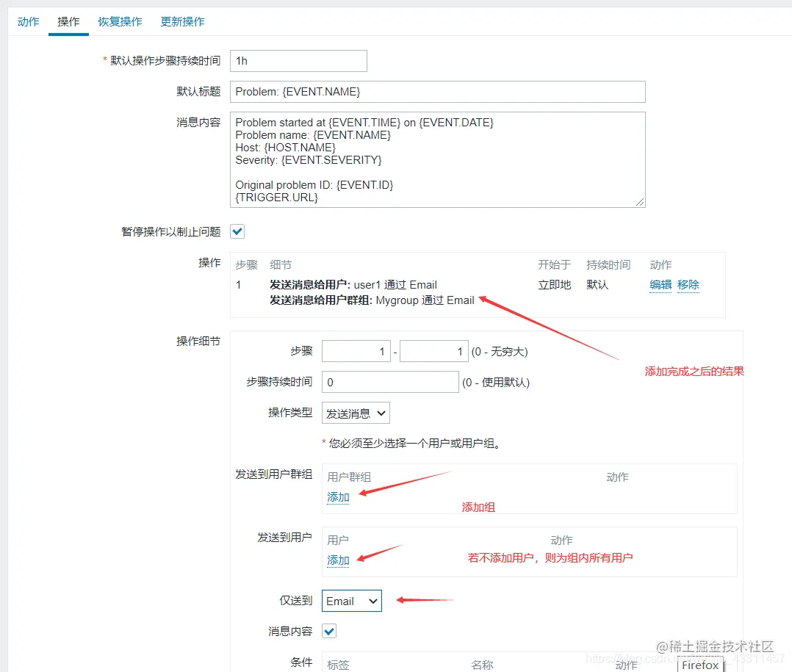
Task: 打开「操作类型」下拉框选择发送消息
Action: tap(355, 413)
